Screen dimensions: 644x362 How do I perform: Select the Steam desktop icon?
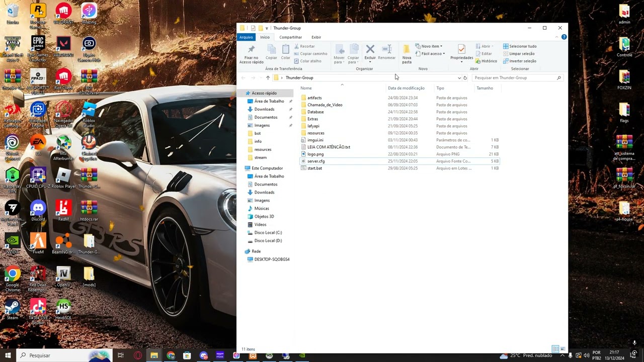[x=13, y=309]
